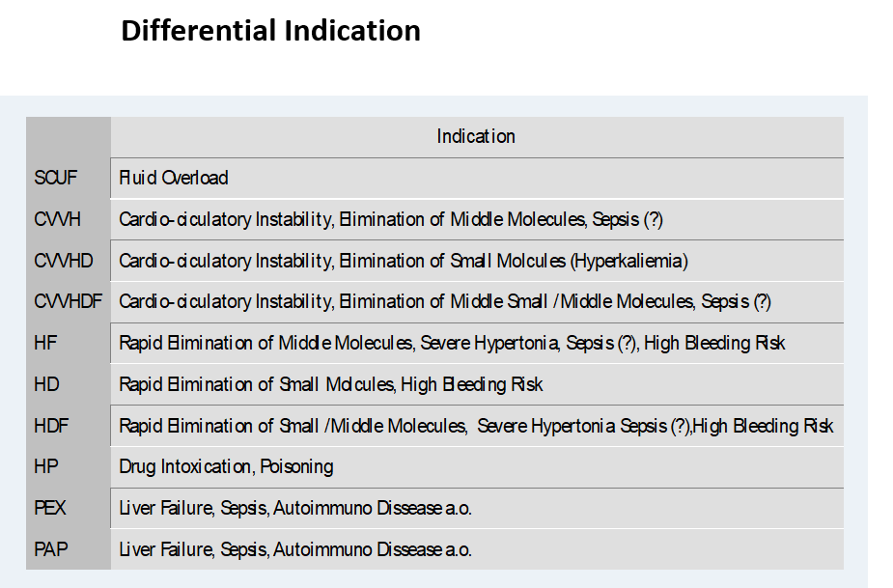This screenshot has height=588, width=893.
Task: Select the CVVHDF row label
Action: [67, 302]
